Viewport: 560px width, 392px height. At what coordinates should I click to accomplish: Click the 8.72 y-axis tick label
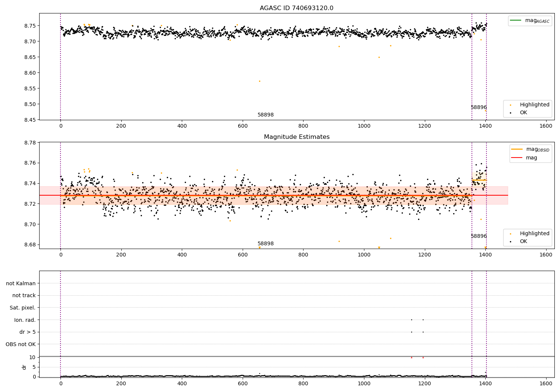click(29, 204)
